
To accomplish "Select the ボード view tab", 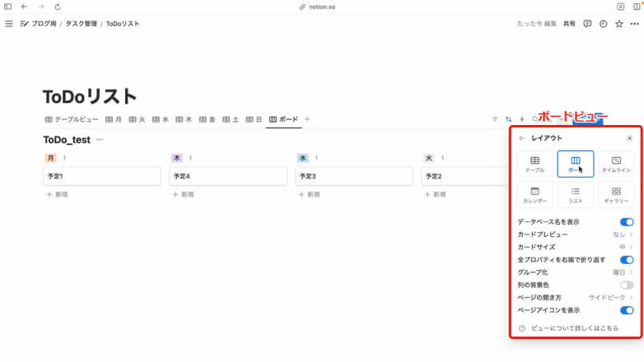I will point(284,119).
